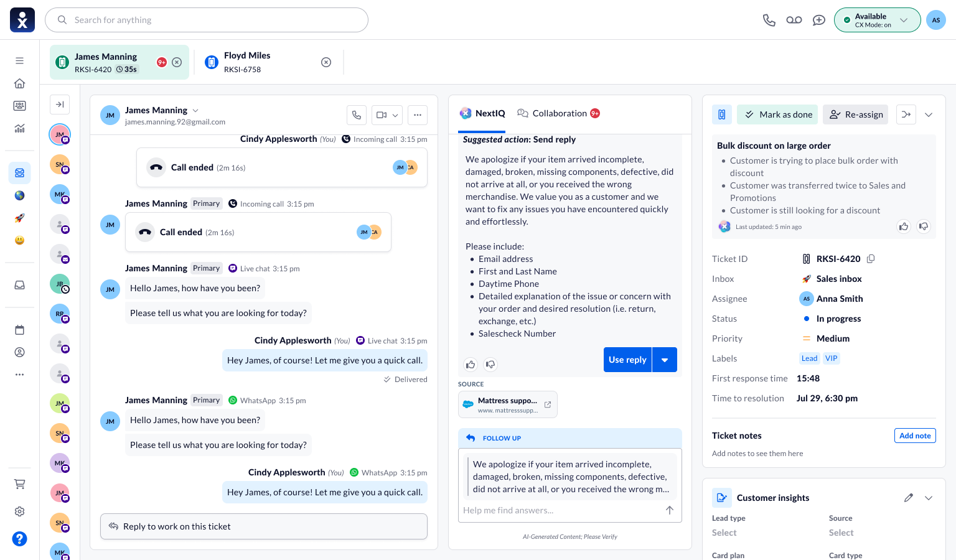Viewport: 956px width, 560px height.
Task: Click Add note button
Action: pyautogui.click(x=915, y=436)
